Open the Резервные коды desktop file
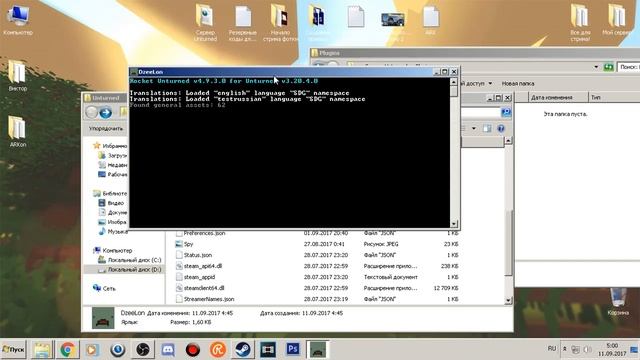Viewport: 640px width, 360px height. tap(242, 22)
